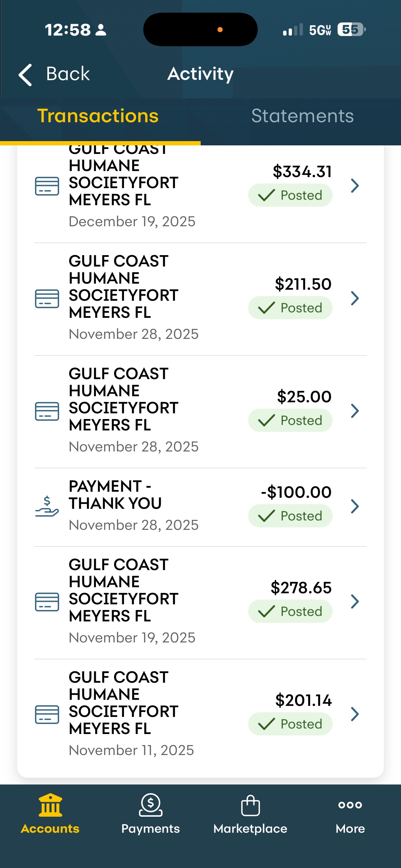Expand the $278.65 transaction chevron

(354, 601)
